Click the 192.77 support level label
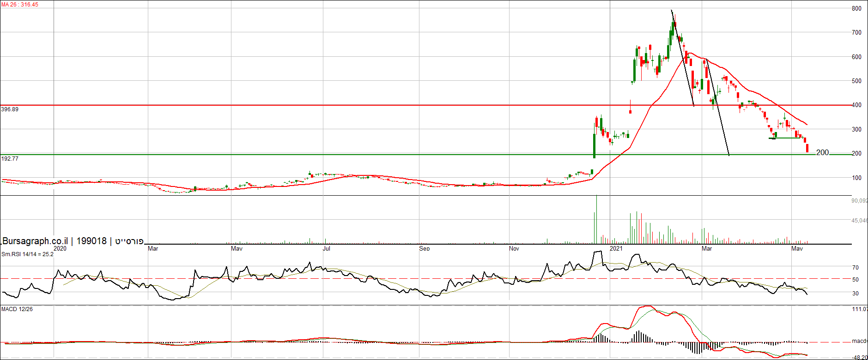This screenshot has height=360, width=868. point(10,159)
